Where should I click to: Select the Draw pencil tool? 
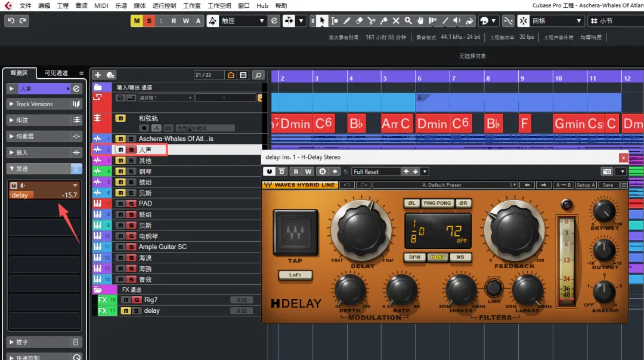pyautogui.click(x=346, y=20)
